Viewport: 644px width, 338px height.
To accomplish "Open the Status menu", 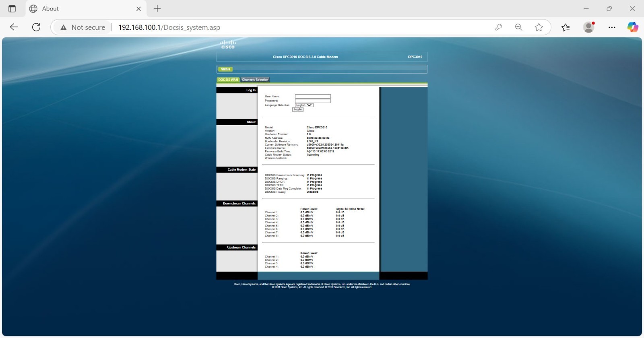I will pos(225,69).
